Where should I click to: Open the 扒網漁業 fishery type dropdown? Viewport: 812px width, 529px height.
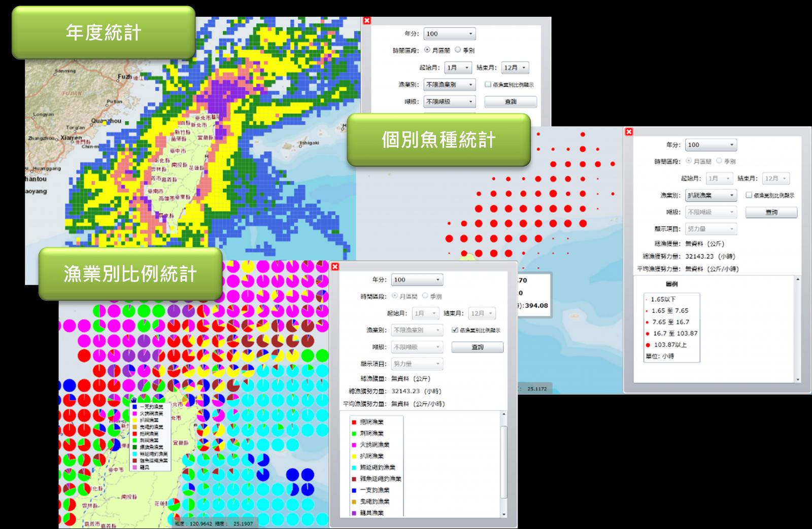(710, 195)
